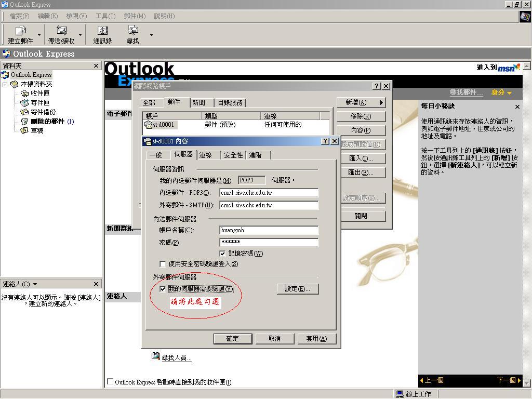Image resolution: width=532 pixels, height=399 pixels.
Task: Open the Create Mail dropdown arrow
Action: point(39,35)
